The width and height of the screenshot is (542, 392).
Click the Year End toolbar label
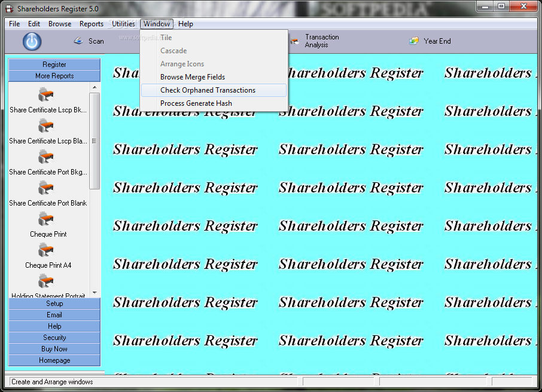click(437, 41)
